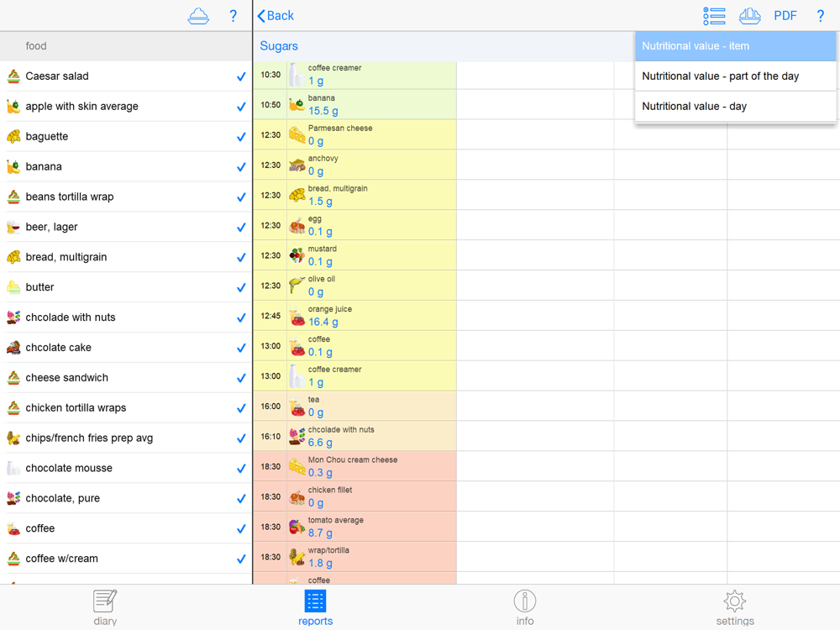
Task: Toggle beer, lager checkmark
Action: pyautogui.click(x=241, y=227)
